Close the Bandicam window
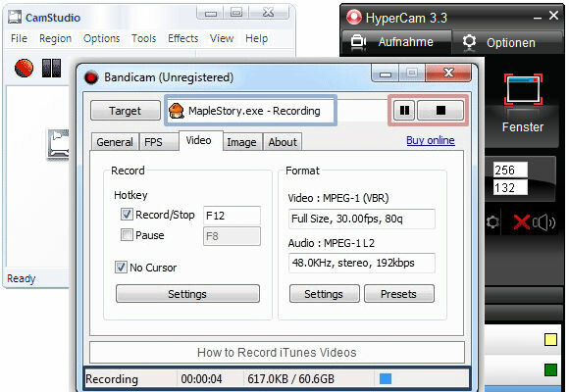 click(x=448, y=73)
